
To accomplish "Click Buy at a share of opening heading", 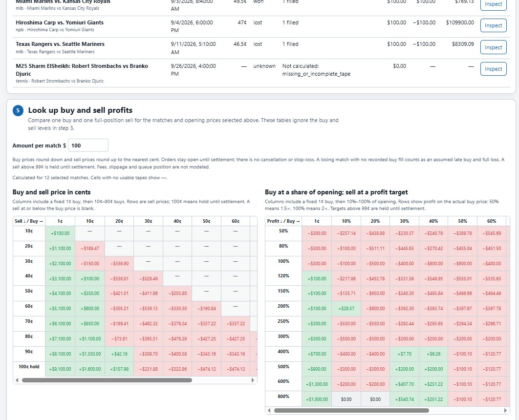I will coord(336,192).
